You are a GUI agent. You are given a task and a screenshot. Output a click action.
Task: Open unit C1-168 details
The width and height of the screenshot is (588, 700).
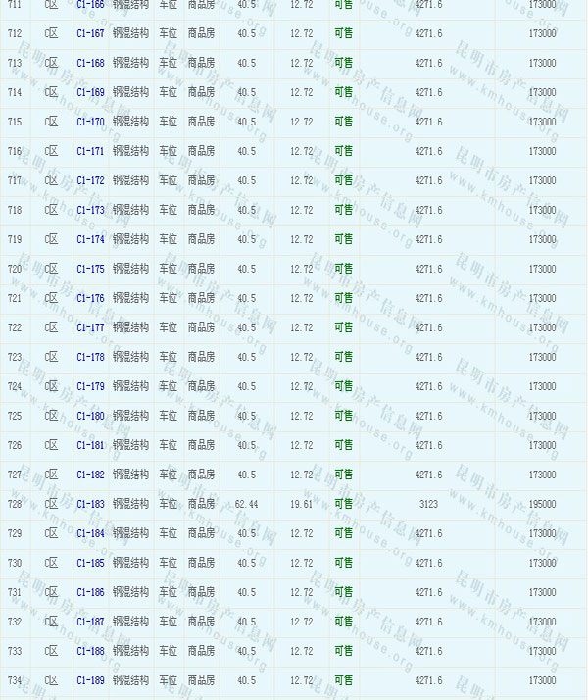(90, 63)
